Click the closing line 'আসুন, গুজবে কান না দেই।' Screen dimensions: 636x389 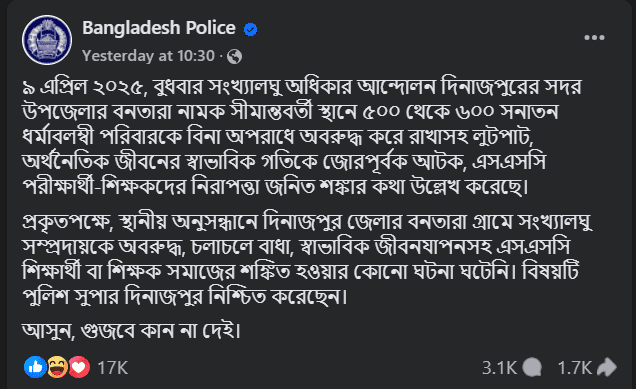coord(132,331)
